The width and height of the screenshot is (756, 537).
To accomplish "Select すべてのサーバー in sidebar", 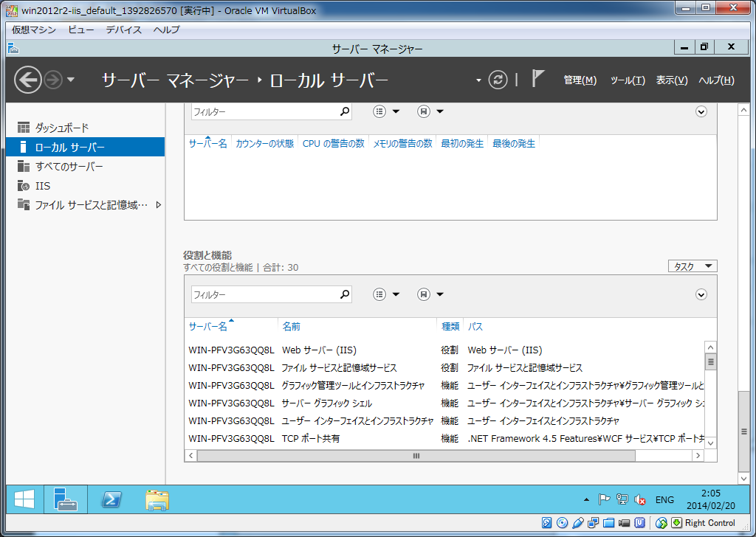I will (x=86, y=166).
